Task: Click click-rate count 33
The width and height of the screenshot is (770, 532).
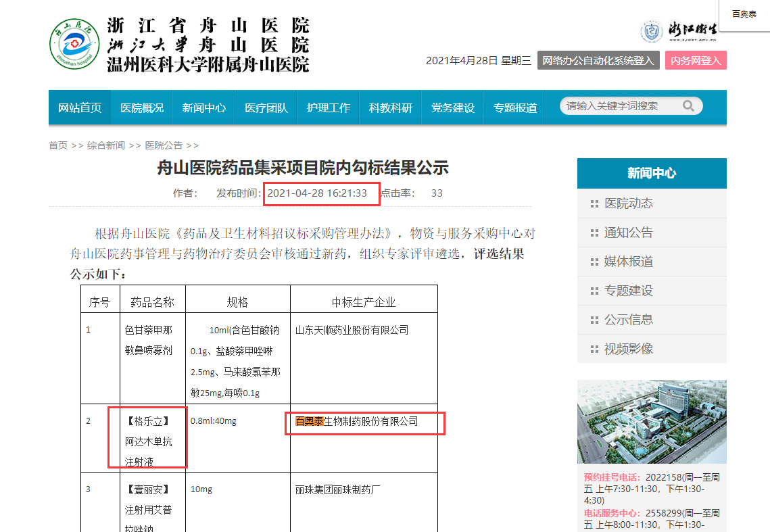Action: 437,193
